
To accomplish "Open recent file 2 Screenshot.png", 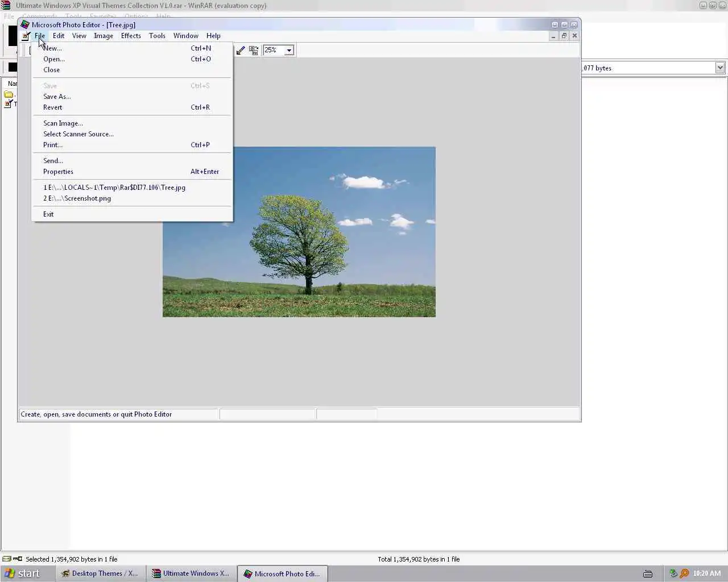I will point(132,198).
